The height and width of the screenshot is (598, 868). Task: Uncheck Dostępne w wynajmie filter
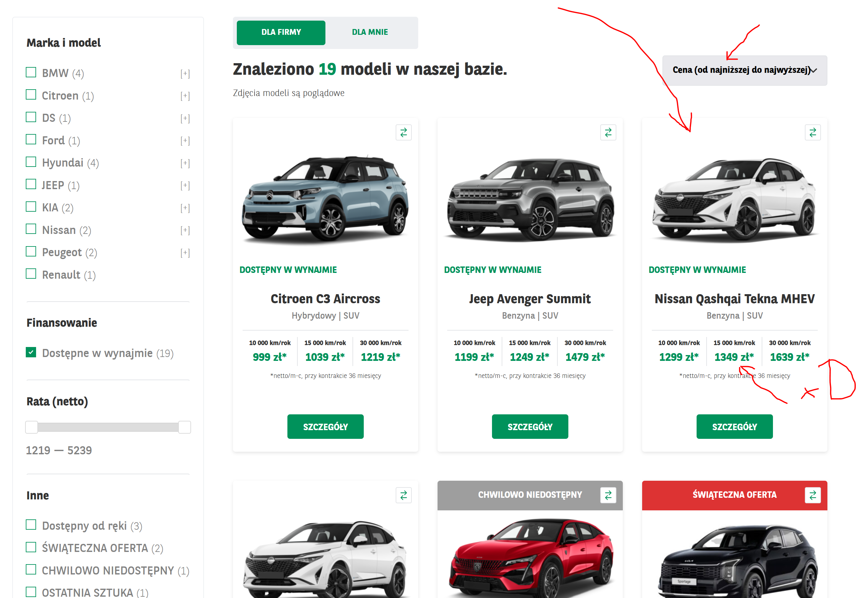[x=31, y=352]
